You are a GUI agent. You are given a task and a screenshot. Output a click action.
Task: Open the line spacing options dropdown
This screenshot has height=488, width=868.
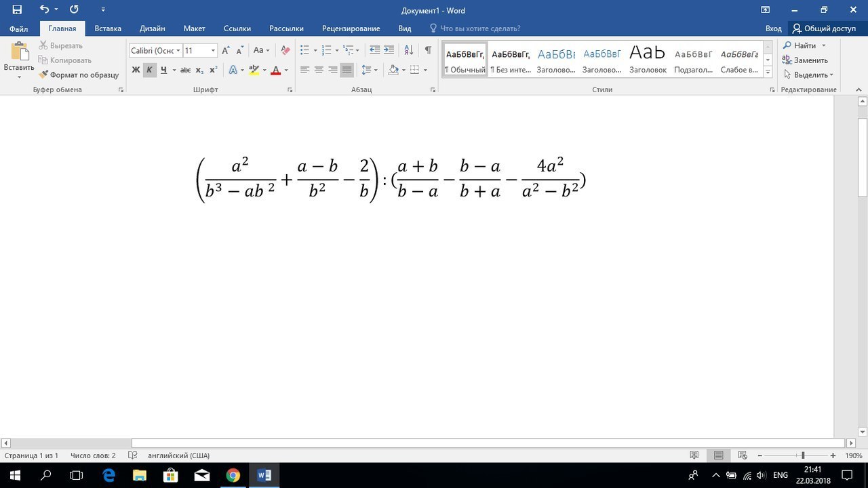(369, 70)
